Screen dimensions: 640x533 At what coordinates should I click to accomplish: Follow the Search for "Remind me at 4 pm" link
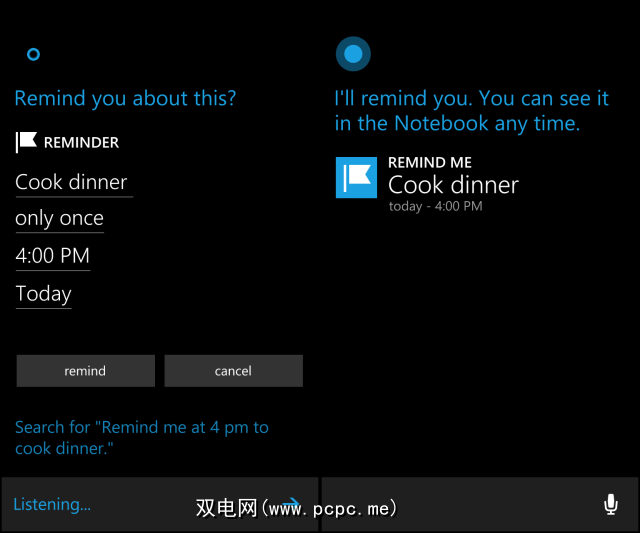point(141,438)
